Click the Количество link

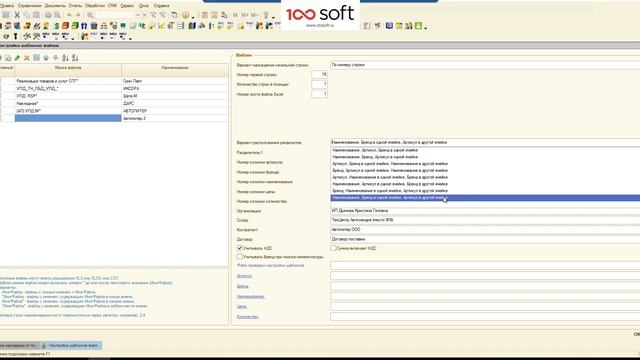(248, 317)
